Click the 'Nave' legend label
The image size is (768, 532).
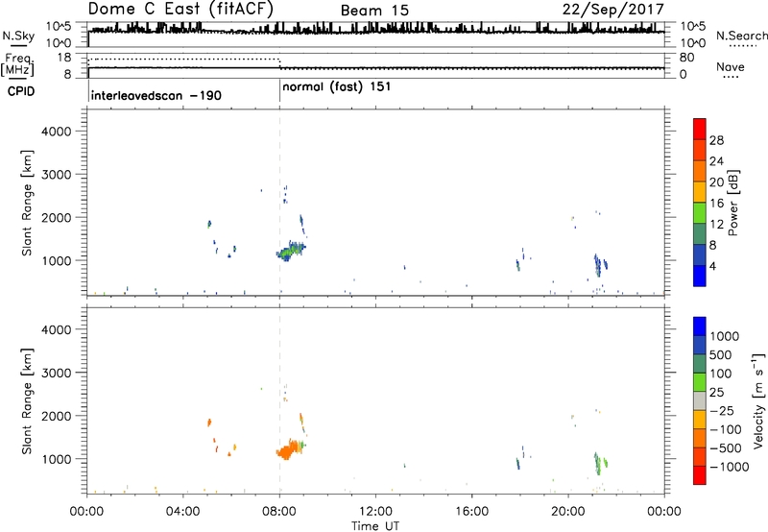click(731, 67)
